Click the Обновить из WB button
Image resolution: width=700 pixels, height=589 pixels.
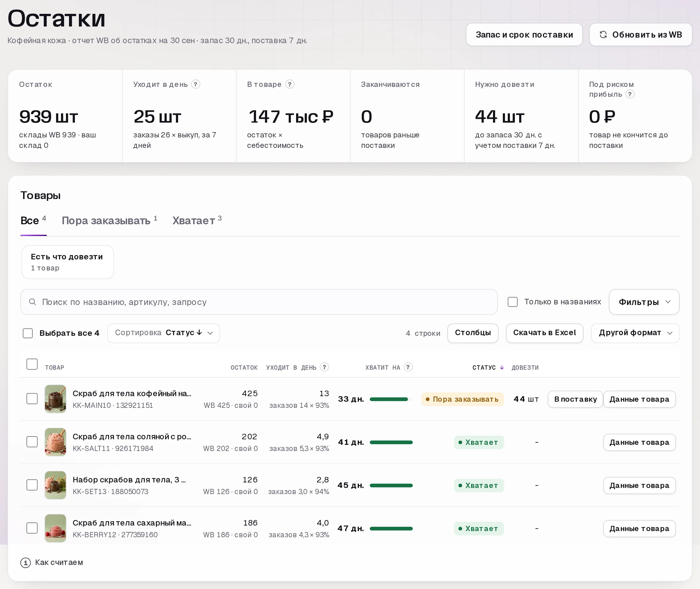pos(640,35)
